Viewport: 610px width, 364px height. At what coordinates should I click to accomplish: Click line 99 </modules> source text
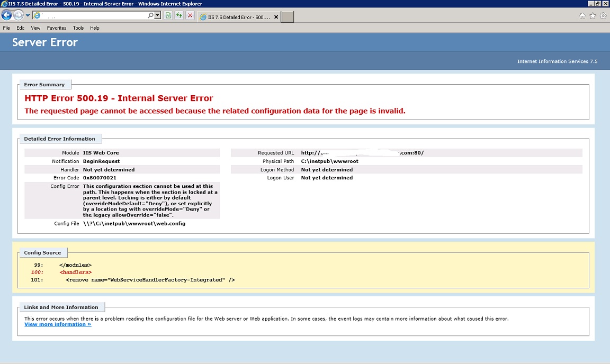(76, 265)
